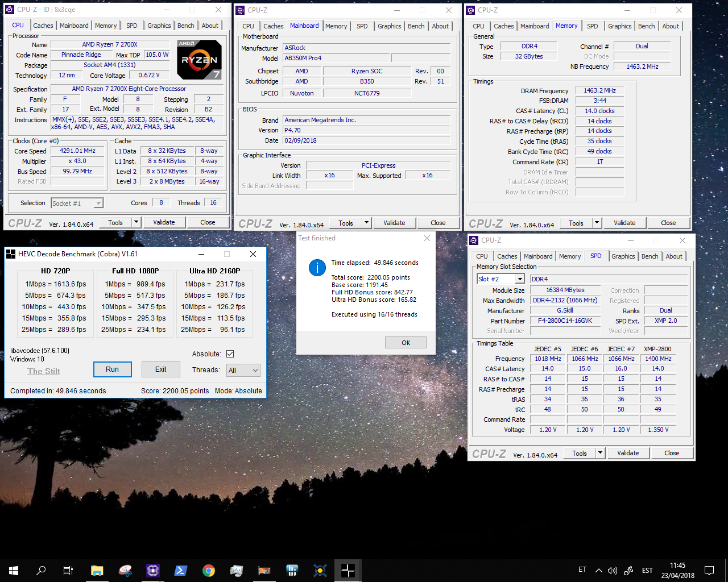Screen dimensions: 728x582
Task: Click the Score: 2200.05 points status text
Action: click(175, 391)
